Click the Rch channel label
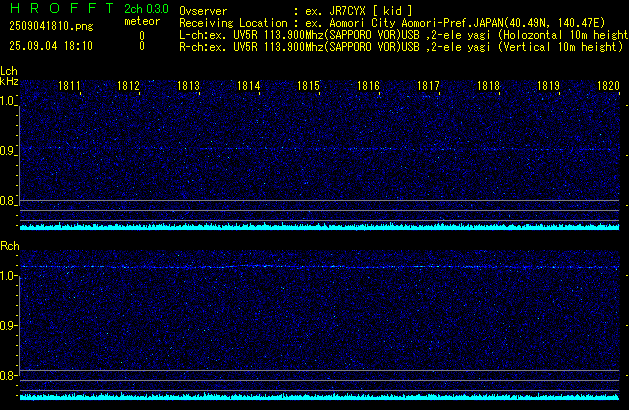The image size is (629, 410). 10,246
